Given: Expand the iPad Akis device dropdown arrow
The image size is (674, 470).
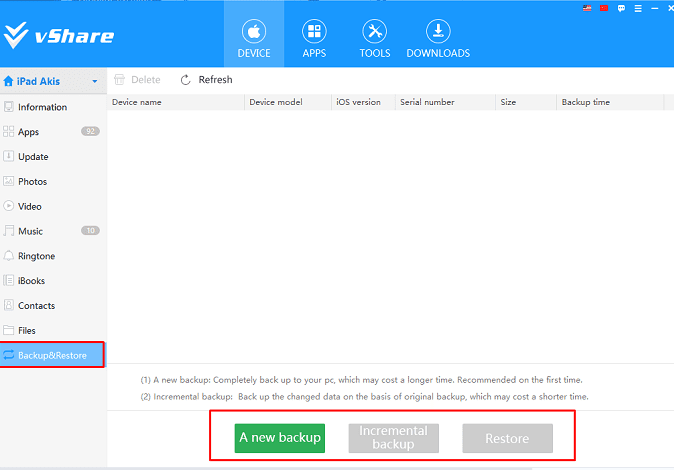Looking at the screenshot, I should pos(95,81).
